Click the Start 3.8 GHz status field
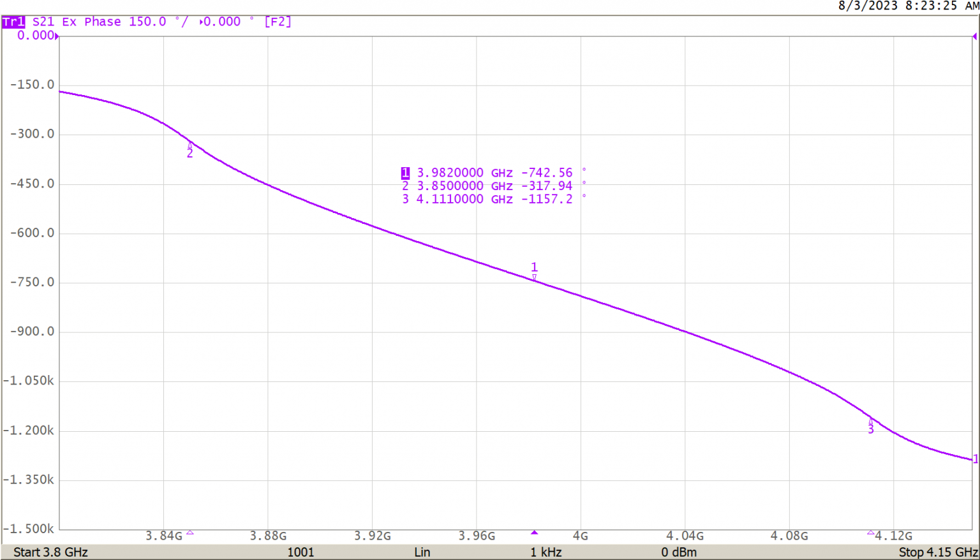Image resolution: width=980 pixels, height=560 pixels. click(x=50, y=552)
